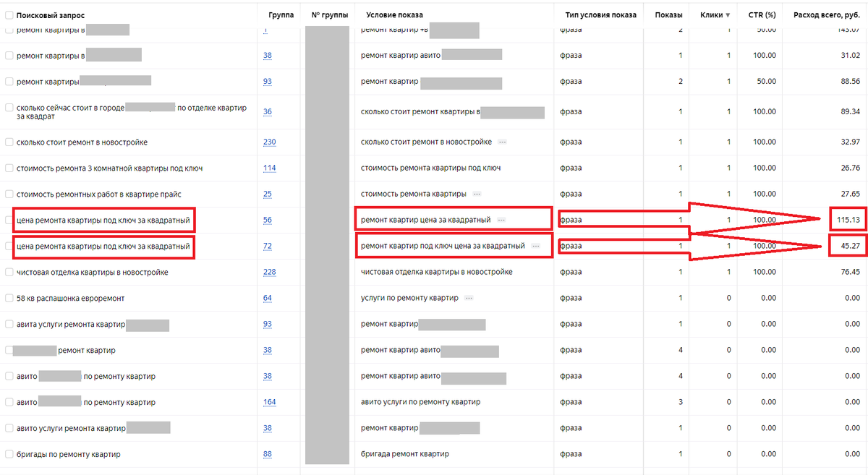Click expense value 27.65
Screen dimensions: 868x475
click(850, 194)
